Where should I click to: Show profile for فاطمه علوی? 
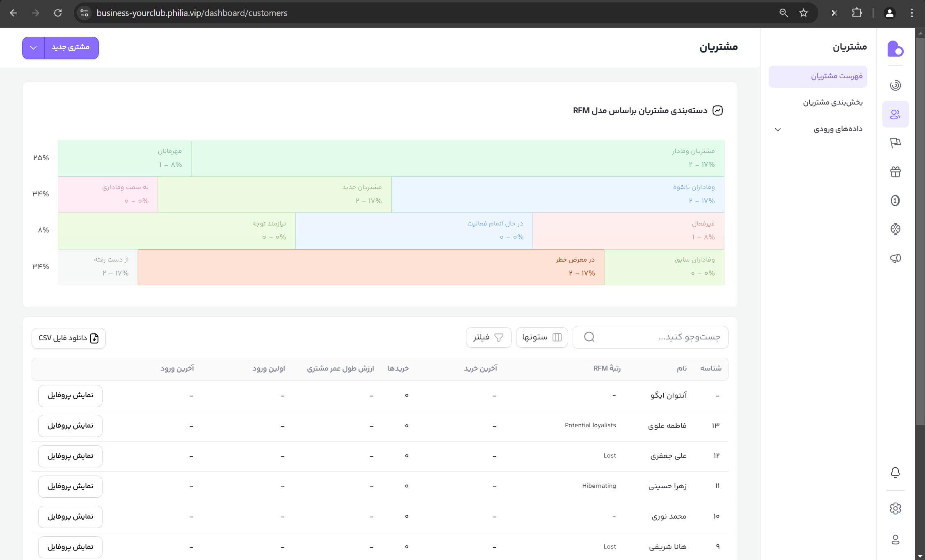pyautogui.click(x=70, y=426)
